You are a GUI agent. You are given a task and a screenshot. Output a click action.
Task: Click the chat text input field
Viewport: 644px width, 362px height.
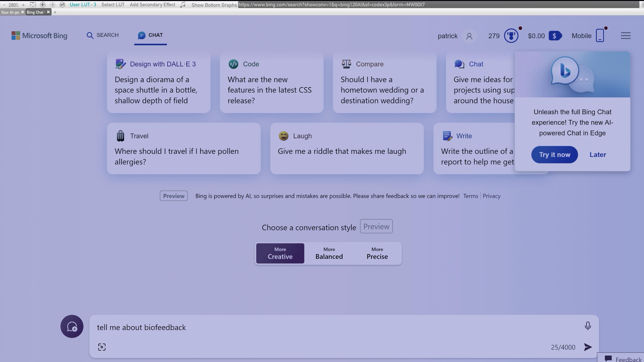point(325,327)
